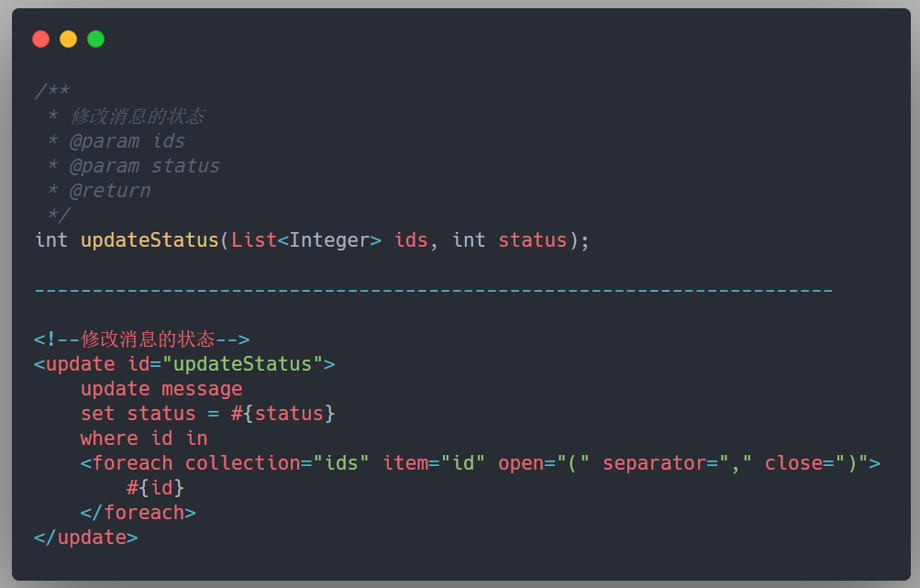Click the #{status} placeholder
The image size is (920, 588).
pos(283,413)
